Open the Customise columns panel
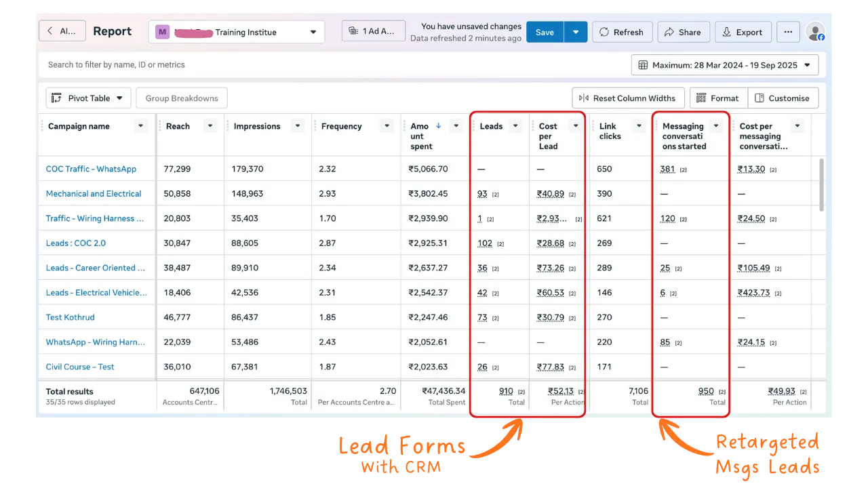The width and height of the screenshot is (868, 488). (783, 98)
